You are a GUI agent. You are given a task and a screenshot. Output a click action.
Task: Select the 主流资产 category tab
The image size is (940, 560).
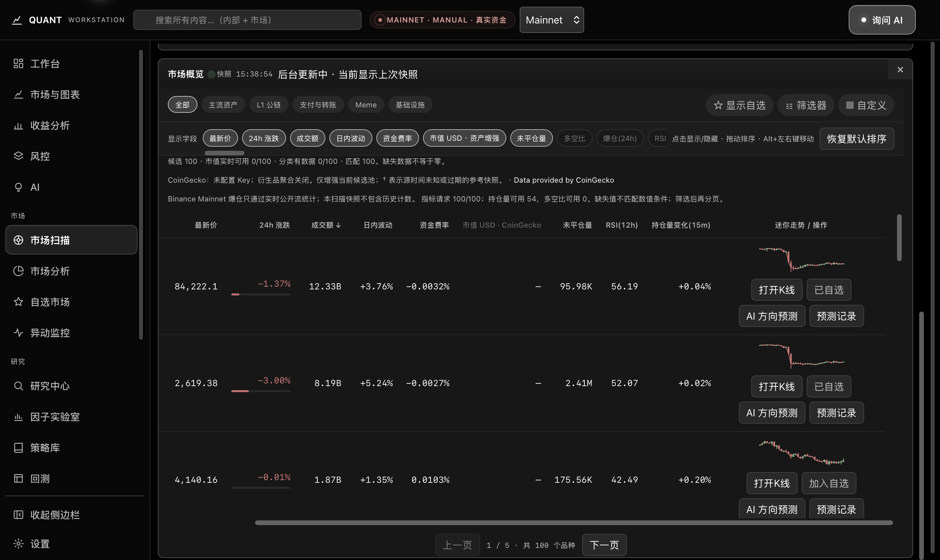point(223,104)
